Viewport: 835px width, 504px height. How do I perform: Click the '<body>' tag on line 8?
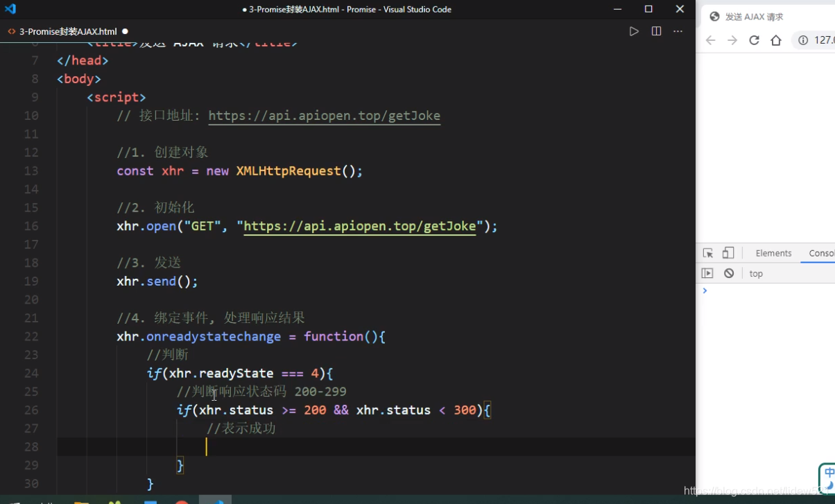point(79,79)
